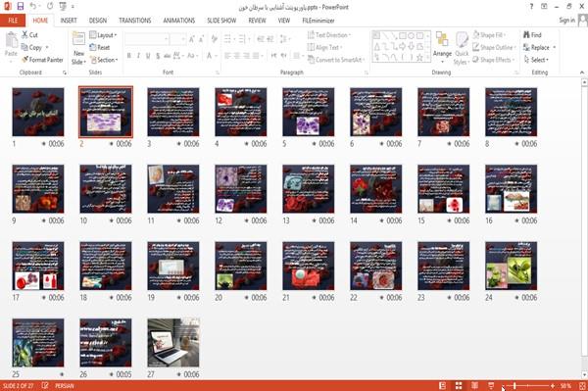588x391 pixels.
Task: Click the Find binoculars icon
Action: 526,35
